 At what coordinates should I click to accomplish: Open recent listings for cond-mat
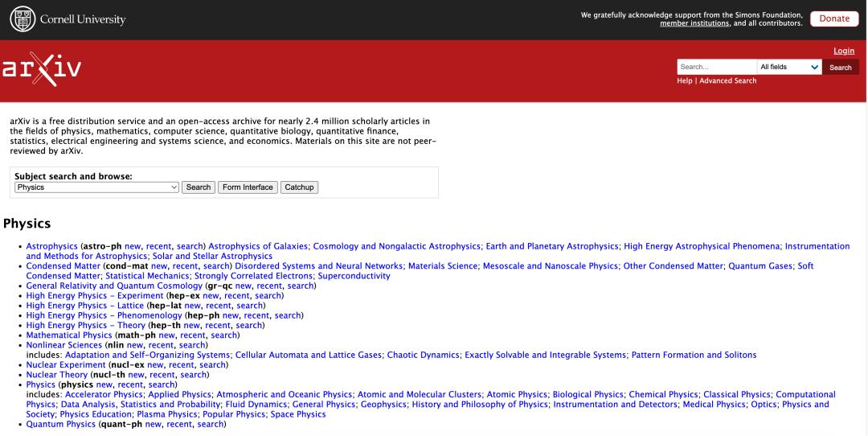click(185, 266)
